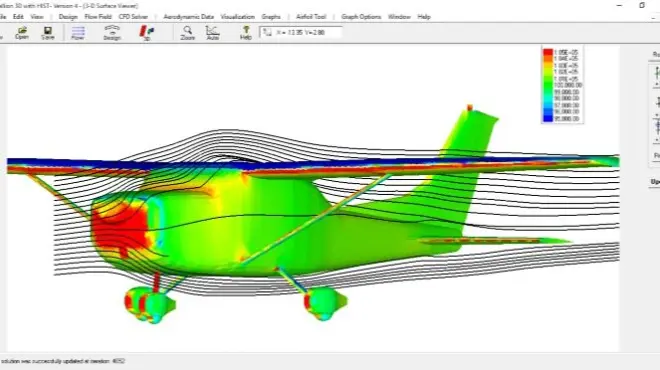This screenshot has height=370, width=660.
Task: Open the CFD Solver menu
Action: pos(133,17)
